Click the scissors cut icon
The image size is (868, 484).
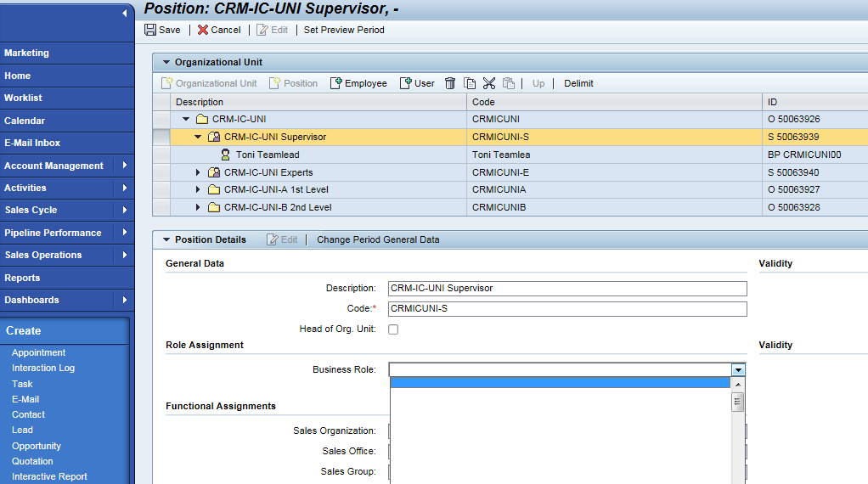point(489,83)
